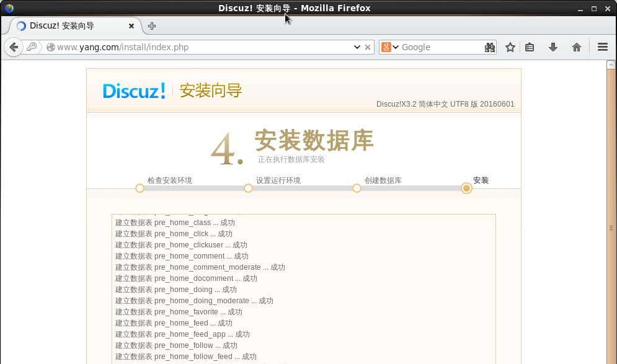Open a new tab with the plus button
617x364 pixels.
tap(152, 26)
